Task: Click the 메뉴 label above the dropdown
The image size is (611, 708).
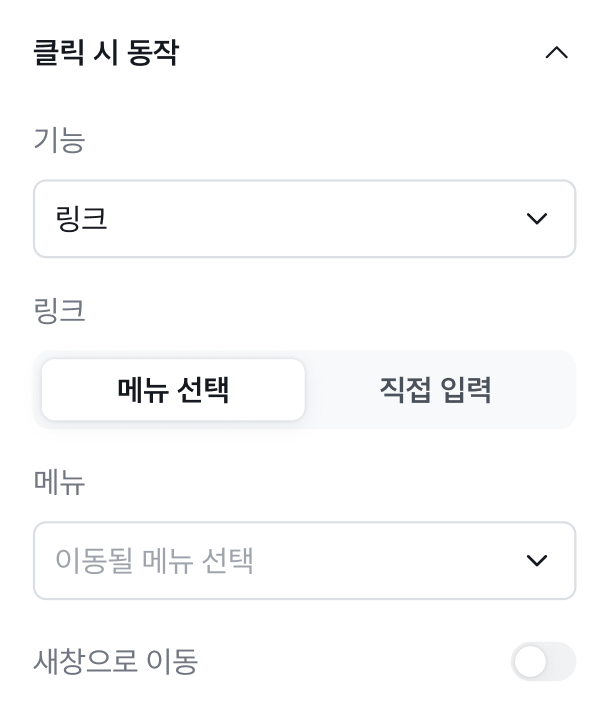Action: (60, 483)
